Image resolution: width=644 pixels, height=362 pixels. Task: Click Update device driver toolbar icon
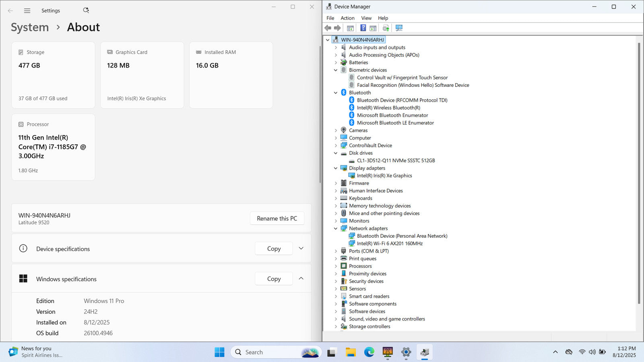[386, 28]
